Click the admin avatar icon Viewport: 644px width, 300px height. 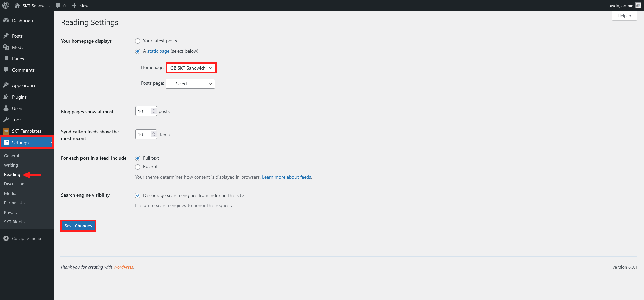[638, 5]
